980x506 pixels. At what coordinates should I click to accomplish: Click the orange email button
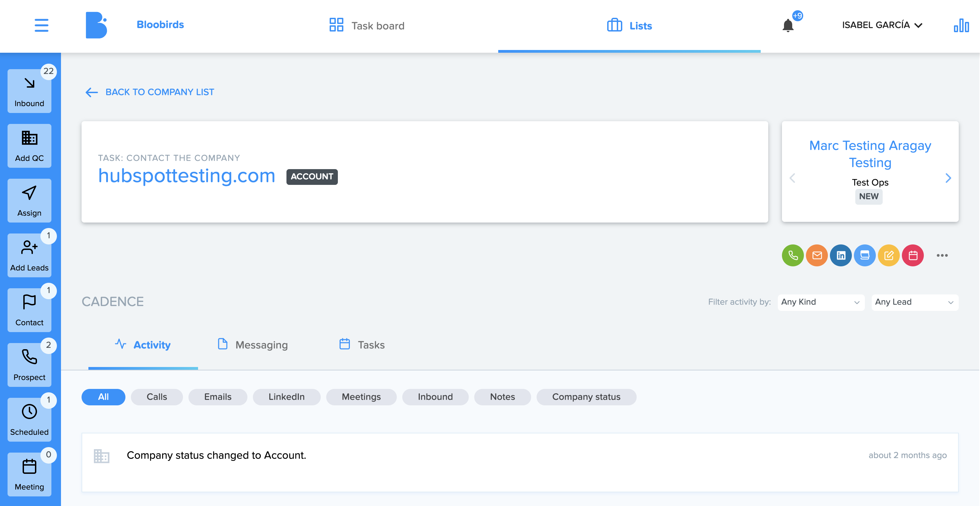(817, 255)
